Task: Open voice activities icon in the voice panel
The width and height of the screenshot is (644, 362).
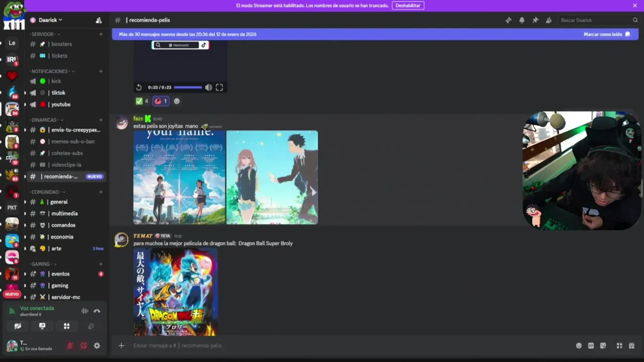Action: (66, 326)
